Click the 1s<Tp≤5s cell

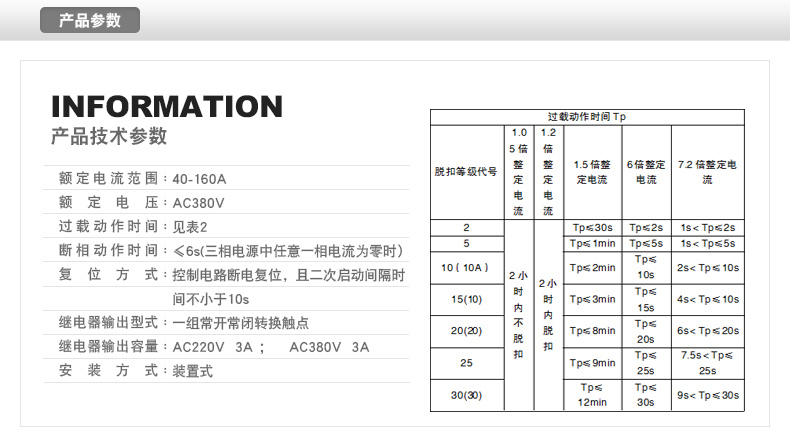tap(708, 243)
